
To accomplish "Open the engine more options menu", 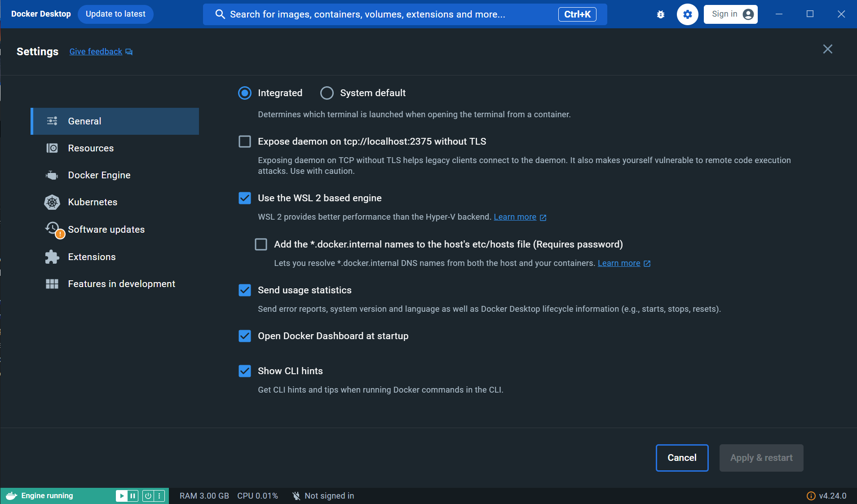I will click(159, 496).
